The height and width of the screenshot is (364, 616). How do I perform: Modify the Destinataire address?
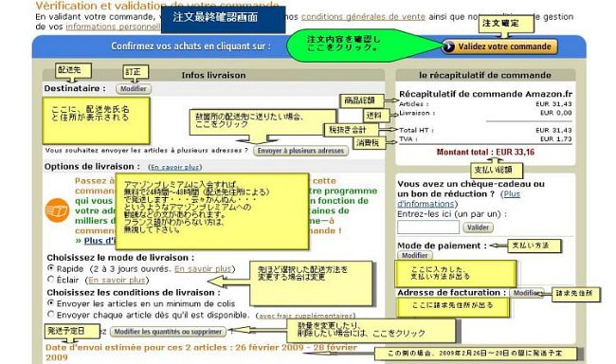(x=134, y=89)
